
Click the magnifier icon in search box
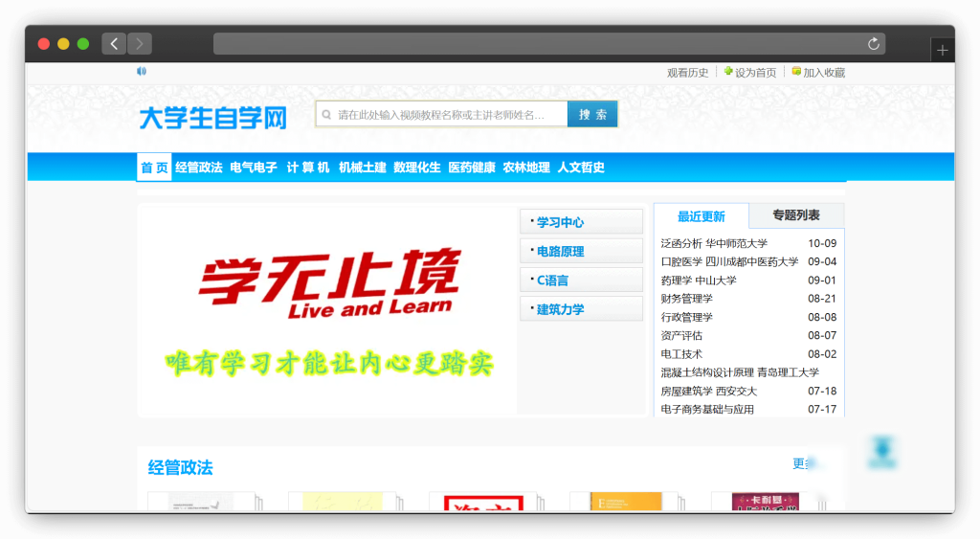(327, 115)
